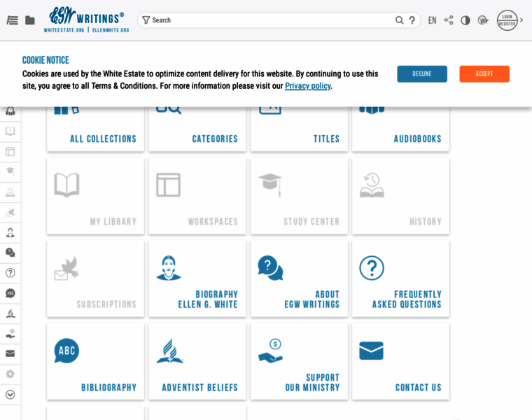Image resolution: width=532 pixels, height=420 pixels.
Task: Decline the cookie notice
Action: pos(422,74)
